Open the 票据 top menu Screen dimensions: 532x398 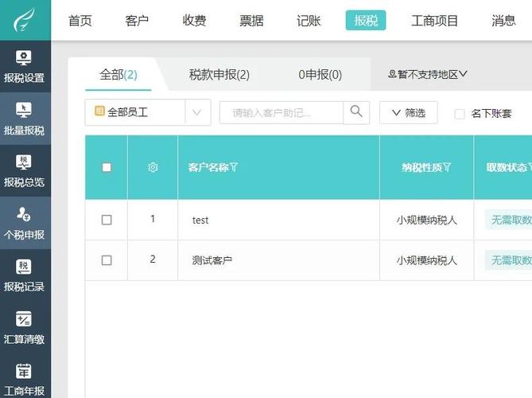point(251,21)
